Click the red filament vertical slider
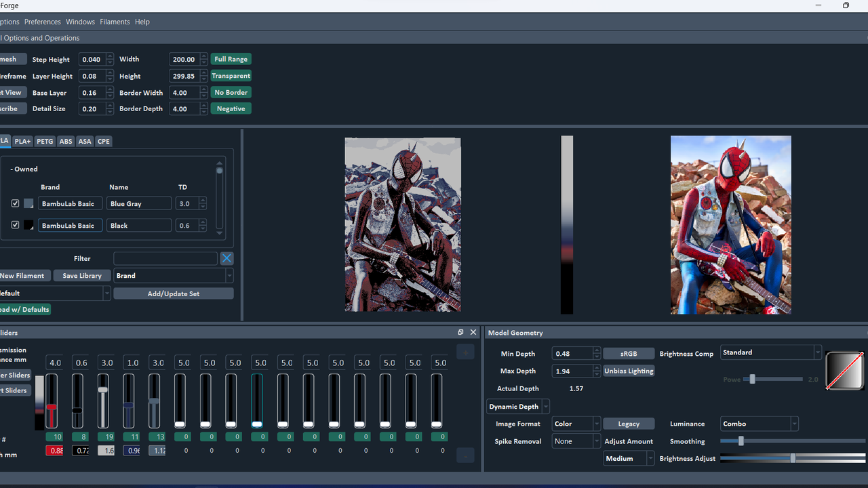868x488 pixels. 52,401
